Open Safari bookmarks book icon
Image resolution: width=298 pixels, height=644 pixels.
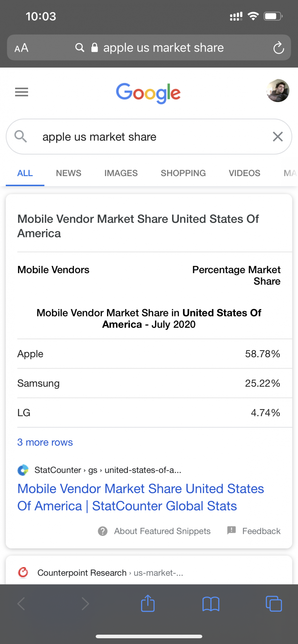[x=211, y=604]
